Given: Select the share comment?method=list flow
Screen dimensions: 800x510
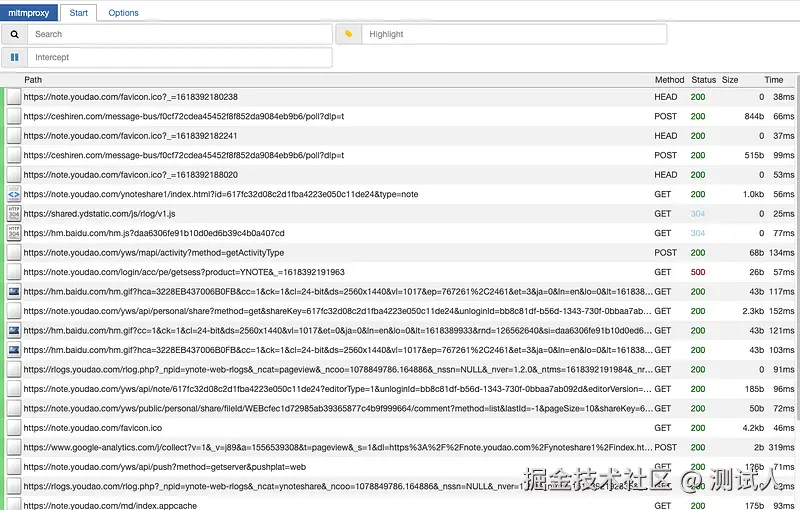Looking at the screenshot, I should tap(400, 409).
